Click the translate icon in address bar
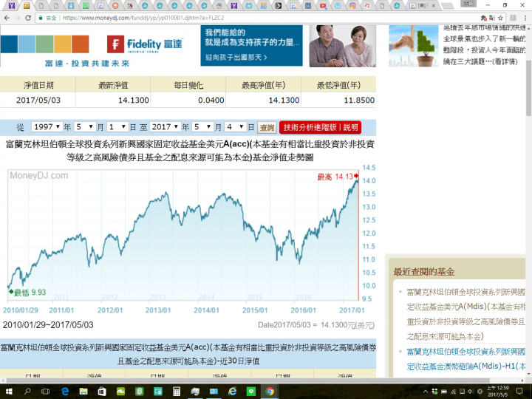Screen dimensions: 532x399 point(492,18)
